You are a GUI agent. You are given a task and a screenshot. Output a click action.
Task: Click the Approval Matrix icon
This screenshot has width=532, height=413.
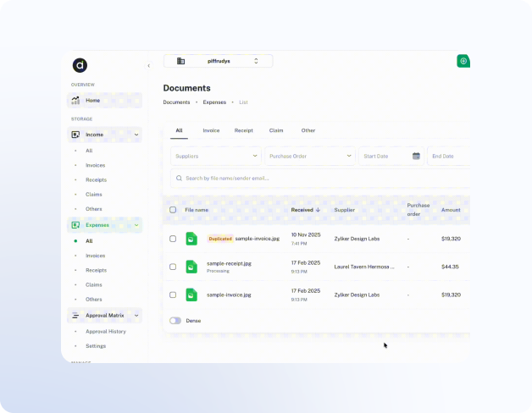75,316
